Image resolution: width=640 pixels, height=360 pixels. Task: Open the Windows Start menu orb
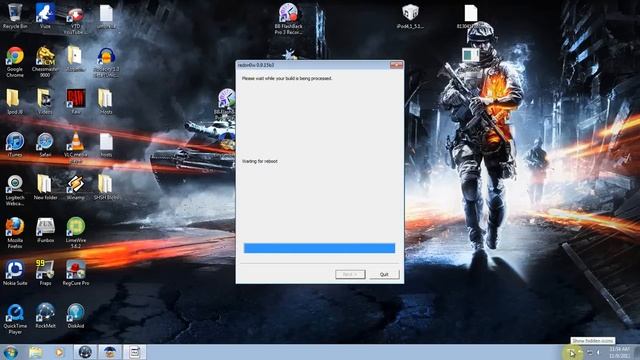pyautogui.click(x=11, y=352)
